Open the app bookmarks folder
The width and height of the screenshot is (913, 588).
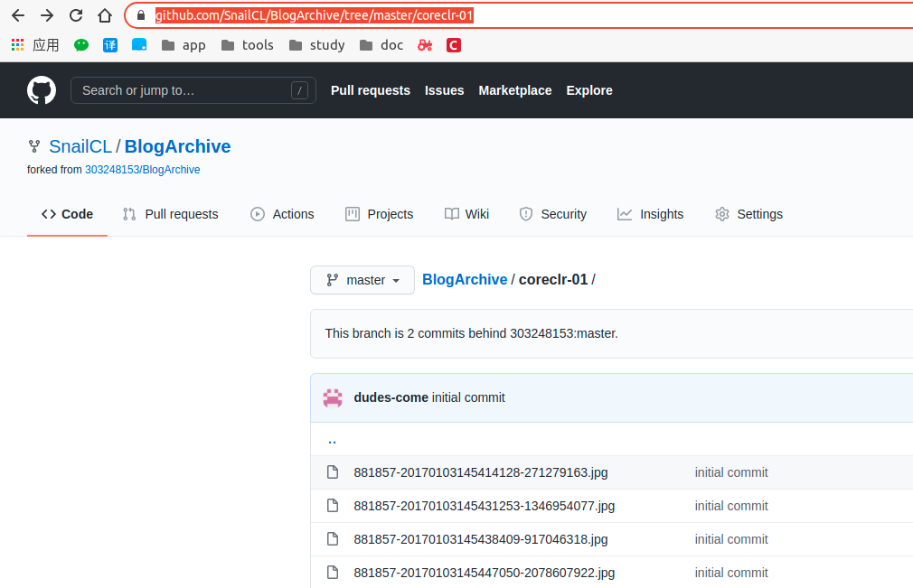pos(184,45)
